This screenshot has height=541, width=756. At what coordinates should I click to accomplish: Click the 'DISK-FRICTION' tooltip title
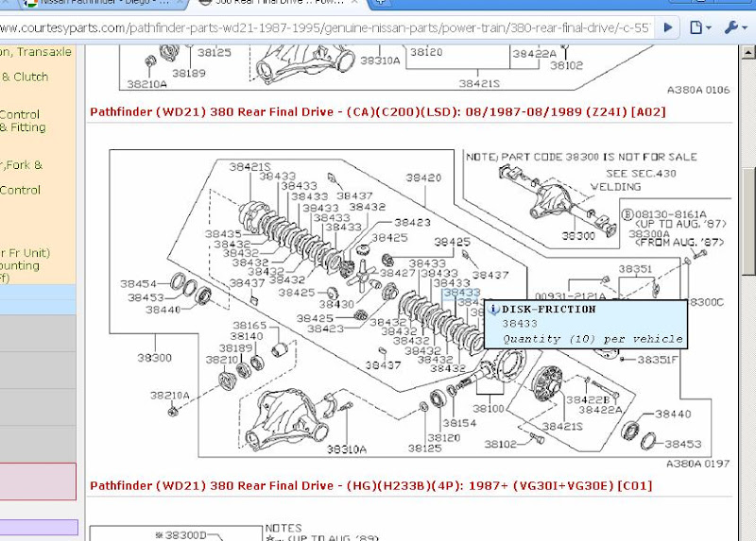(549, 310)
